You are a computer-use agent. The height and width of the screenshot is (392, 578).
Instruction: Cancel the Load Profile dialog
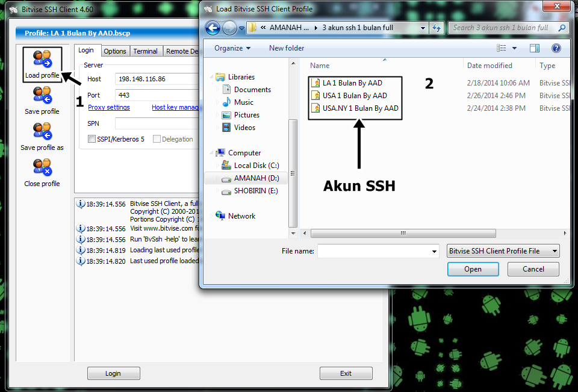[533, 269]
